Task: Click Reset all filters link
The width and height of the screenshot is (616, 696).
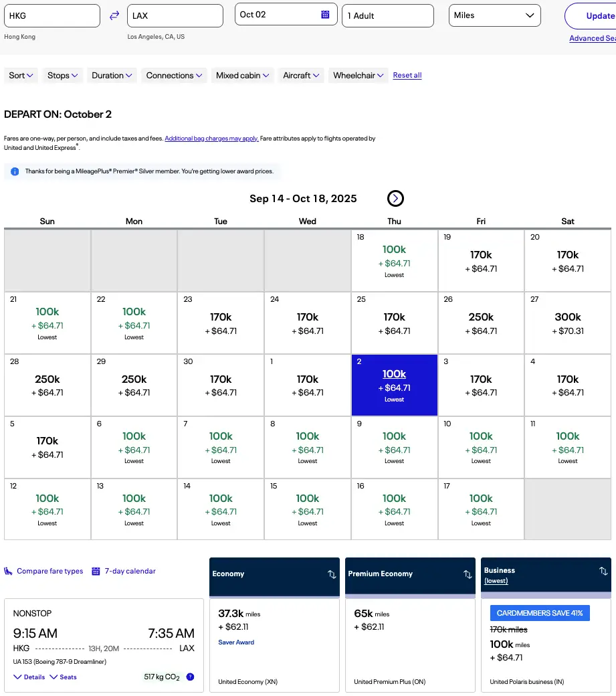Action: 407,76
